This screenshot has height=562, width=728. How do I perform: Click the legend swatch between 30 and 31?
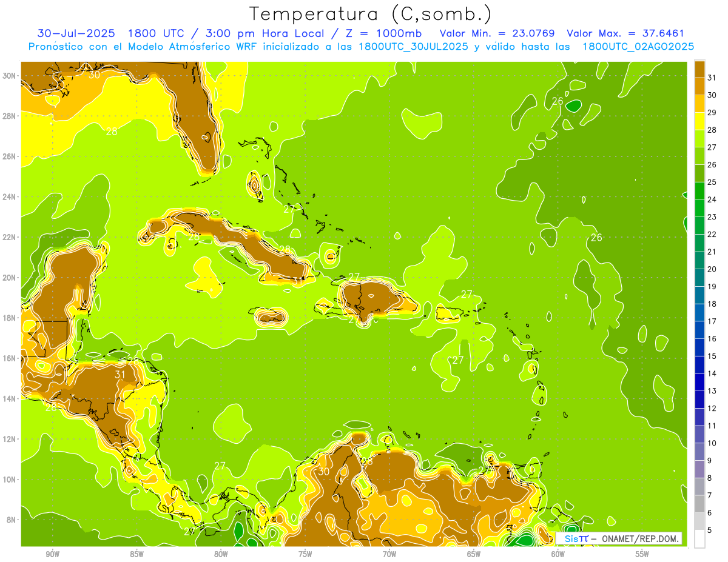pos(699,87)
